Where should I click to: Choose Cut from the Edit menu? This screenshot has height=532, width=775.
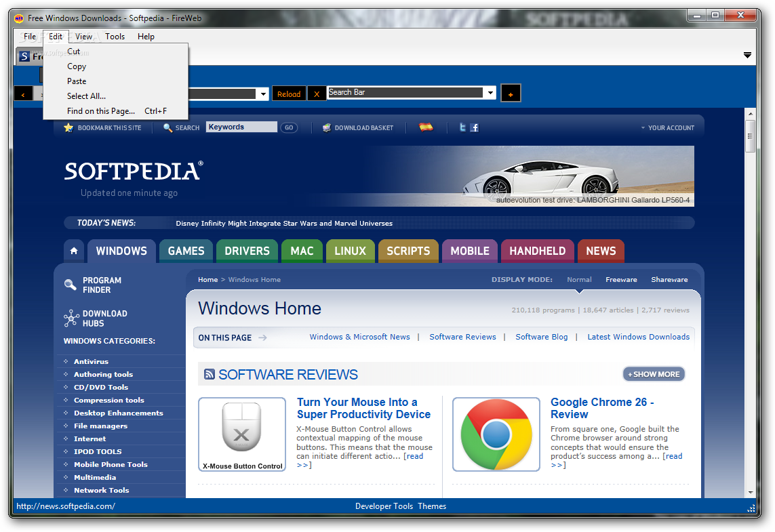[x=116, y=52]
